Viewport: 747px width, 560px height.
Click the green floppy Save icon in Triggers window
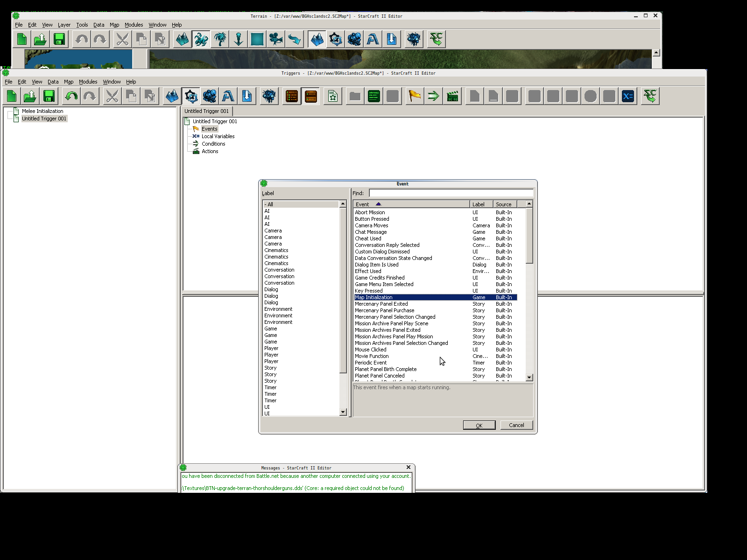pos(49,96)
